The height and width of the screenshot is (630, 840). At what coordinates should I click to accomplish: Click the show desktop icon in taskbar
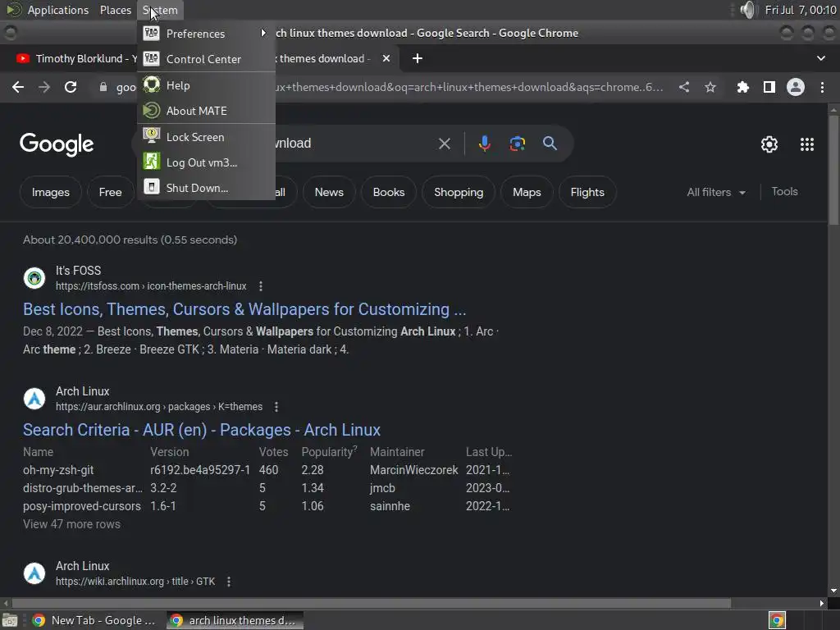[10, 620]
